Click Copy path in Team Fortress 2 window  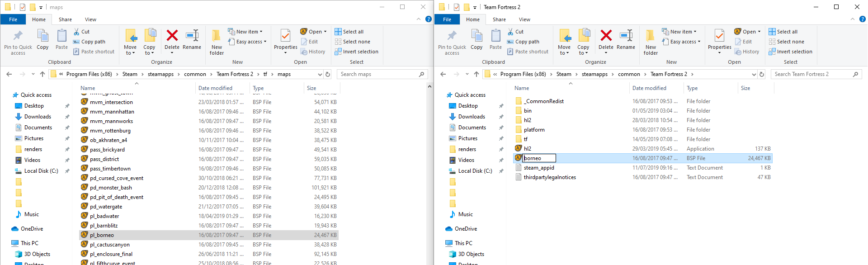click(523, 42)
